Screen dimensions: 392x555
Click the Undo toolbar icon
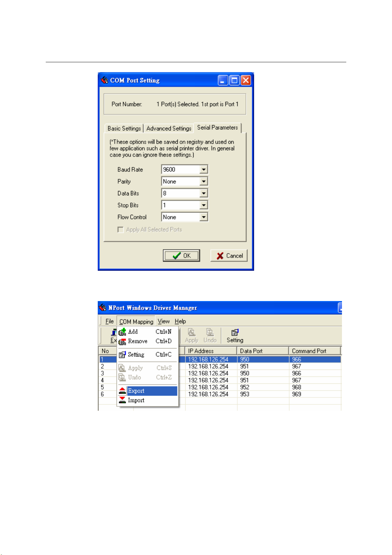(x=210, y=332)
